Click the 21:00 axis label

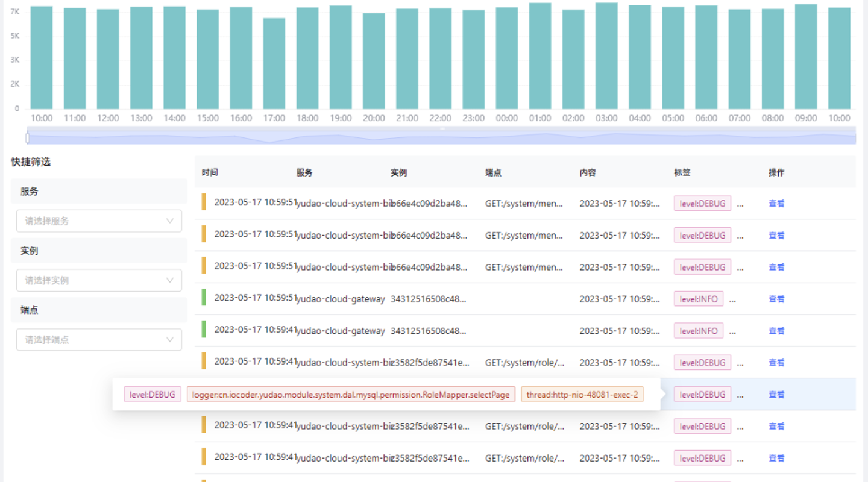[407, 118]
